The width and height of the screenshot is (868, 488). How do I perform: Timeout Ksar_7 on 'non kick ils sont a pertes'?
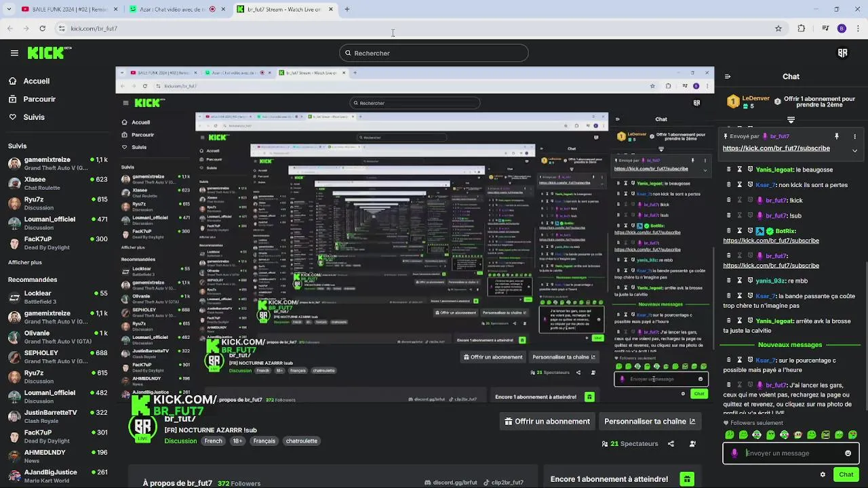pos(740,184)
